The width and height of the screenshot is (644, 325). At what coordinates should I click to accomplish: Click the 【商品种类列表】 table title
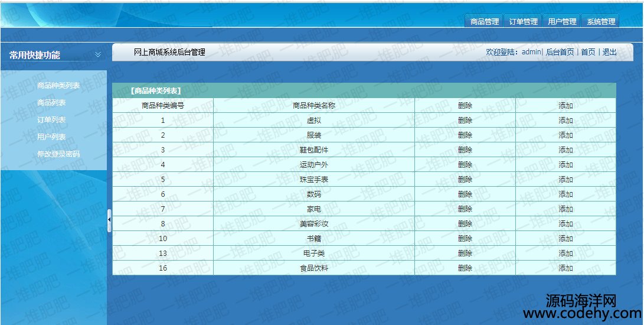[x=156, y=91]
